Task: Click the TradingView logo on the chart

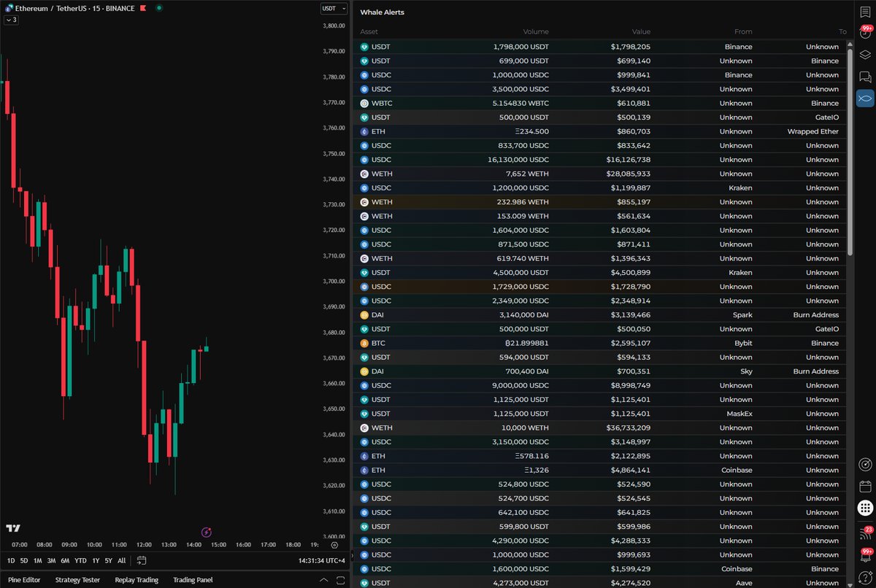Action: click(x=12, y=527)
